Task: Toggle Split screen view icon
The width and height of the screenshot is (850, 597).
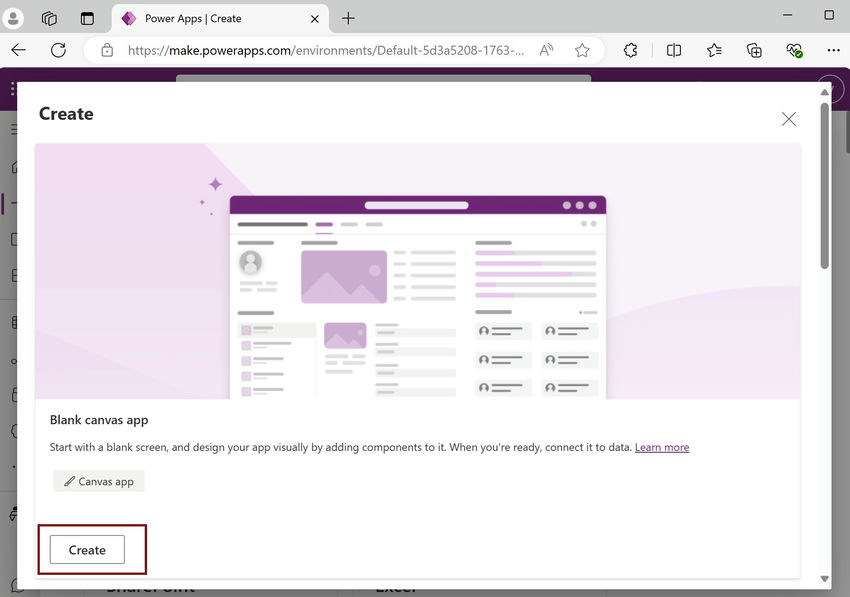Action: click(674, 50)
